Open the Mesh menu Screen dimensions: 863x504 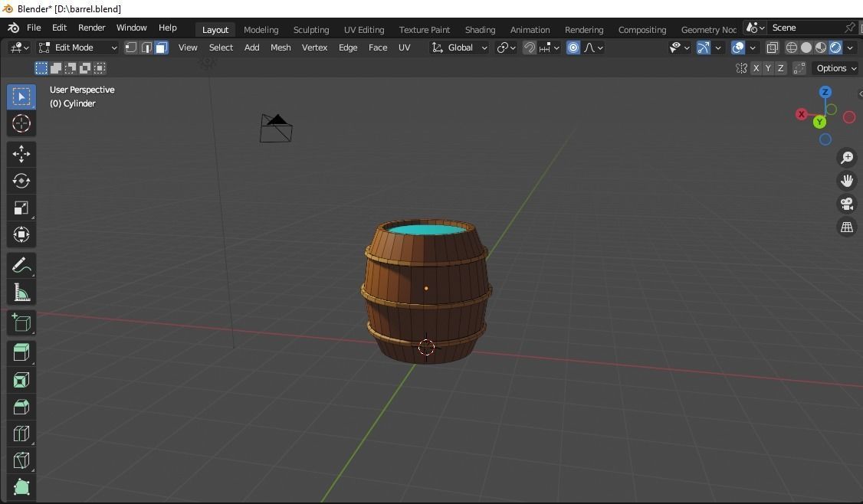[281, 47]
